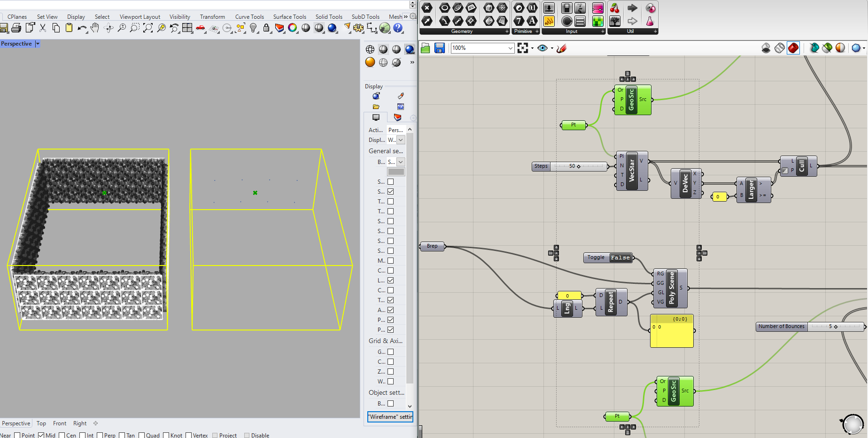Enable the Cen osnap checkbox

[62, 435]
